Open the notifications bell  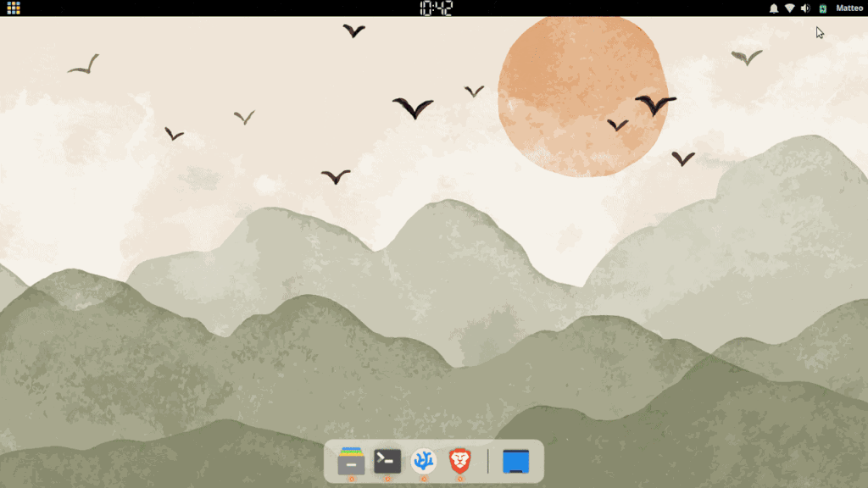click(x=773, y=8)
